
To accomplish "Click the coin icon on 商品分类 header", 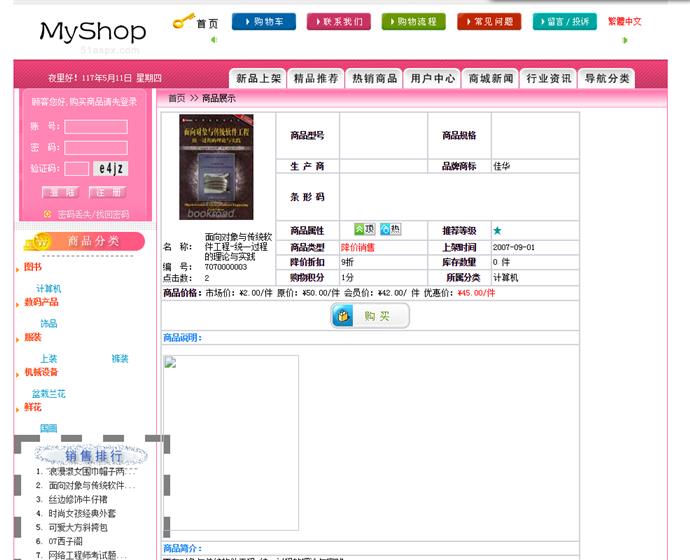I will coord(41,241).
